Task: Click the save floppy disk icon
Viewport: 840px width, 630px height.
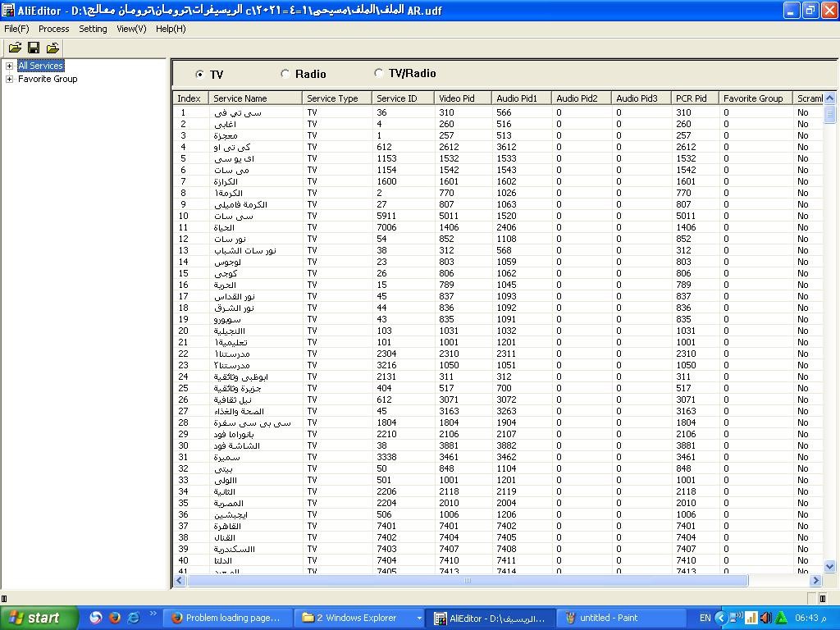Action: coord(34,48)
